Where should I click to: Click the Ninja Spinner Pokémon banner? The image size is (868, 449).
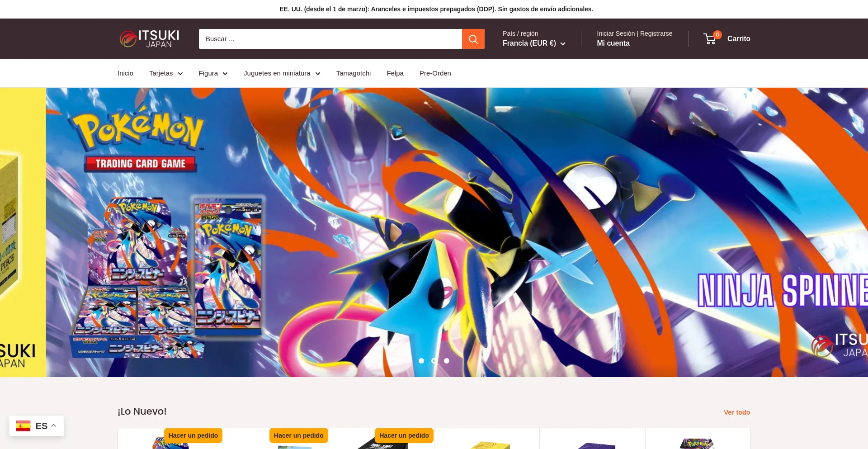[x=457, y=232]
